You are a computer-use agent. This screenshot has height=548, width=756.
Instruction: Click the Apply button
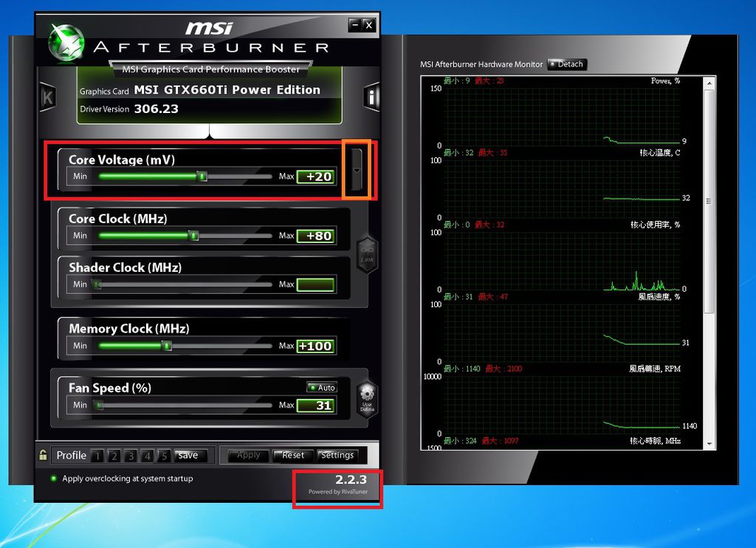coord(248,456)
